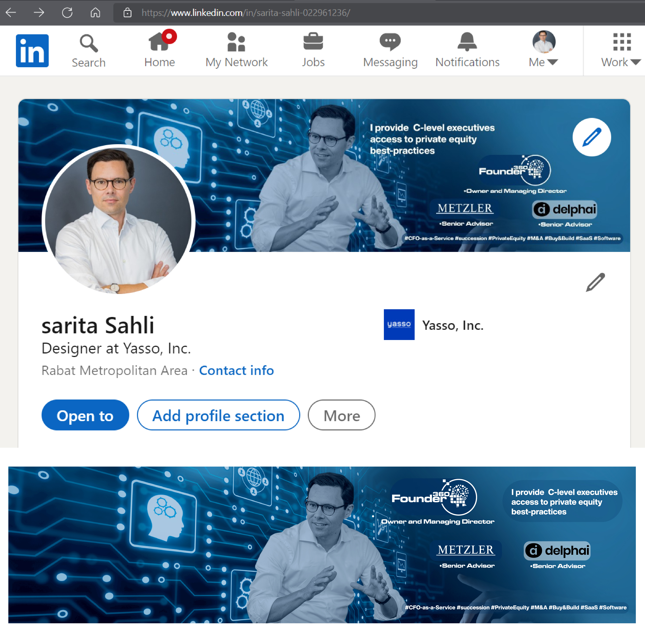Screen dimensions: 645x644
Task: Reload the page in browser
Action: [67, 13]
